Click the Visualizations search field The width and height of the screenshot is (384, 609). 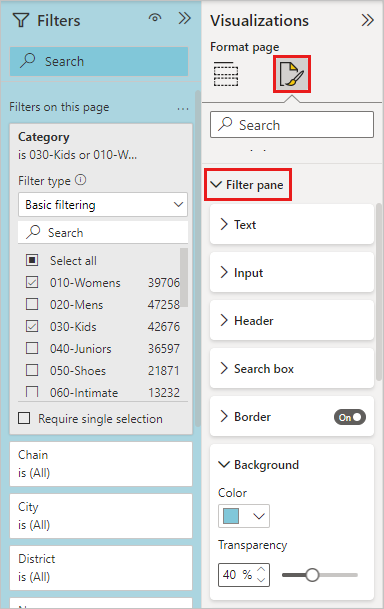[x=292, y=125]
